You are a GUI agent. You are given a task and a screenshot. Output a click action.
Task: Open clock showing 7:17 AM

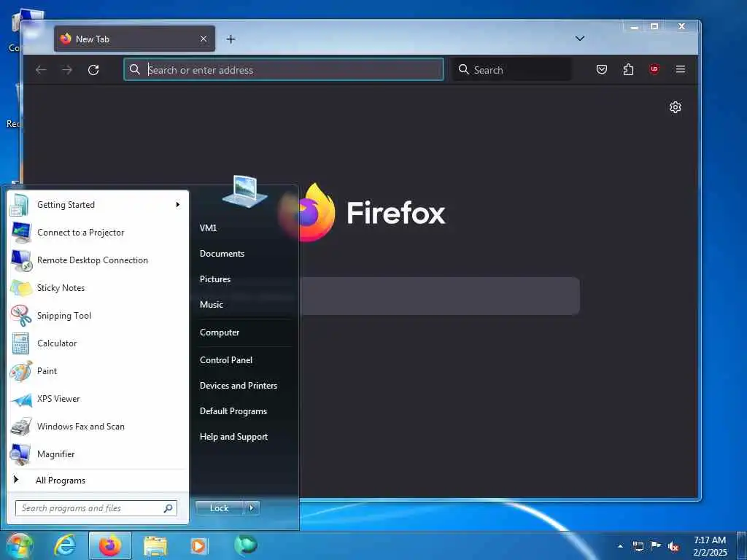pos(710,546)
